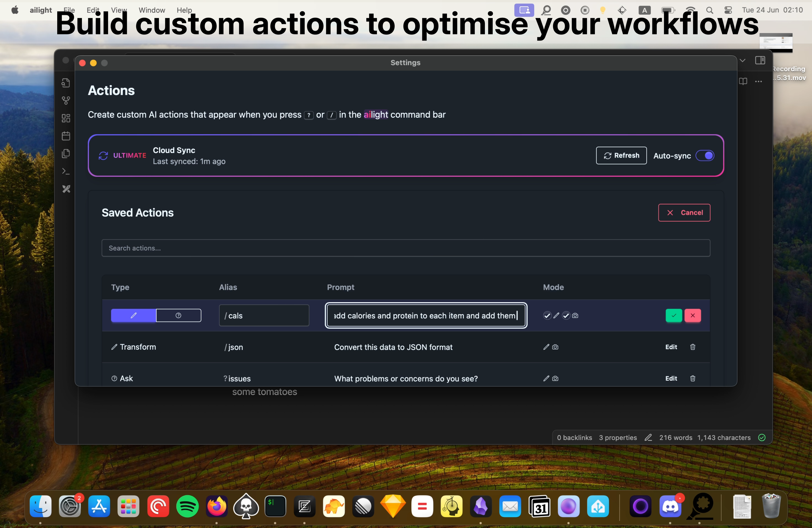Click 'What problems or concerns do you see?' prompt
Viewport: 812px width, 528px height.
pos(406,379)
